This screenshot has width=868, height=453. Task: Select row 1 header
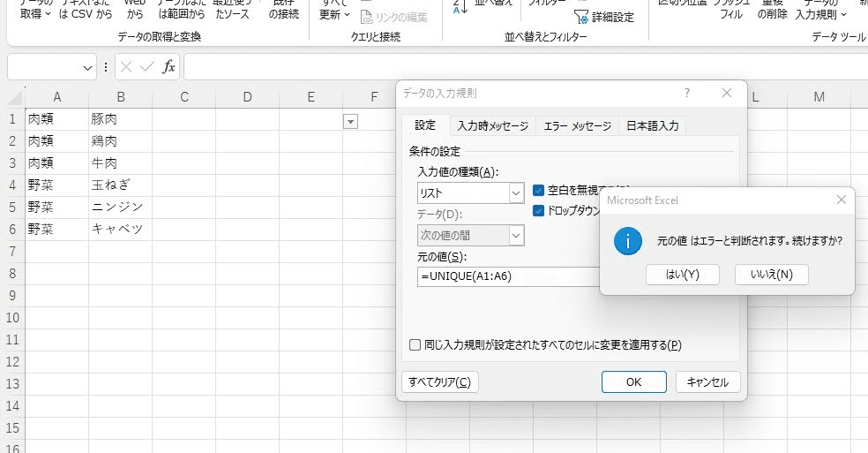point(12,118)
